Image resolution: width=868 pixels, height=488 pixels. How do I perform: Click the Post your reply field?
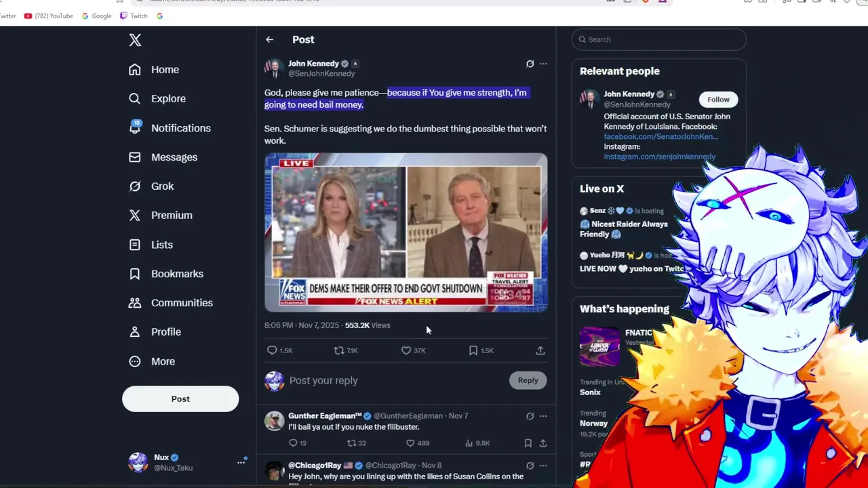pyautogui.click(x=397, y=380)
